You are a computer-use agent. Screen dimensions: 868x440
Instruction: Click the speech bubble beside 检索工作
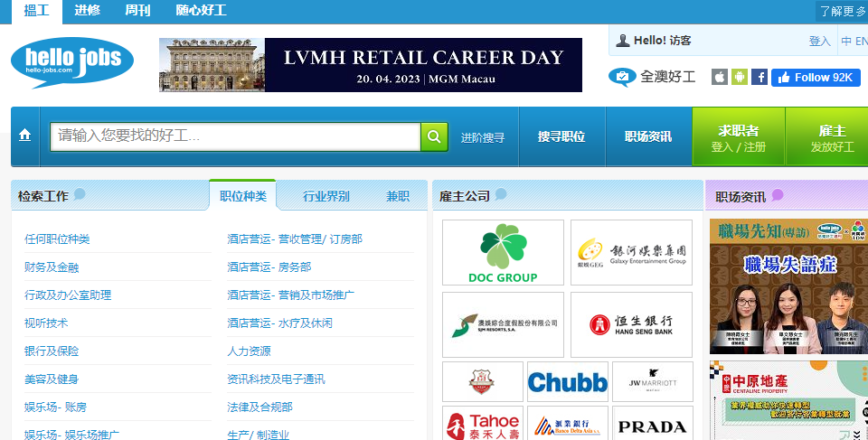click(80, 193)
